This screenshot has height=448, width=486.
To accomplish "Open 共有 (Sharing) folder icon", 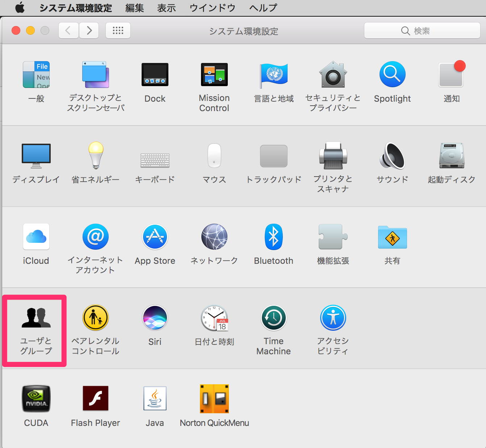I will pyautogui.click(x=393, y=237).
